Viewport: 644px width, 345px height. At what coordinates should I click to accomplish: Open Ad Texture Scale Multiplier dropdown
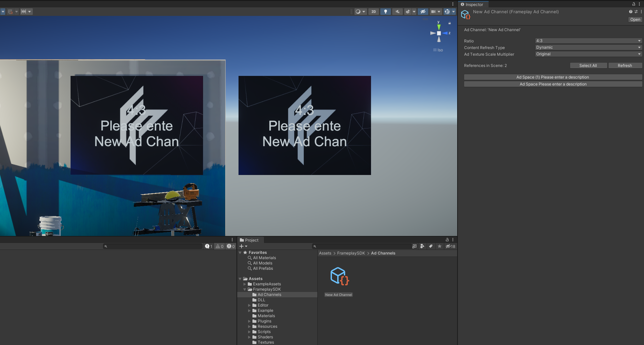pyautogui.click(x=588, y=54)
